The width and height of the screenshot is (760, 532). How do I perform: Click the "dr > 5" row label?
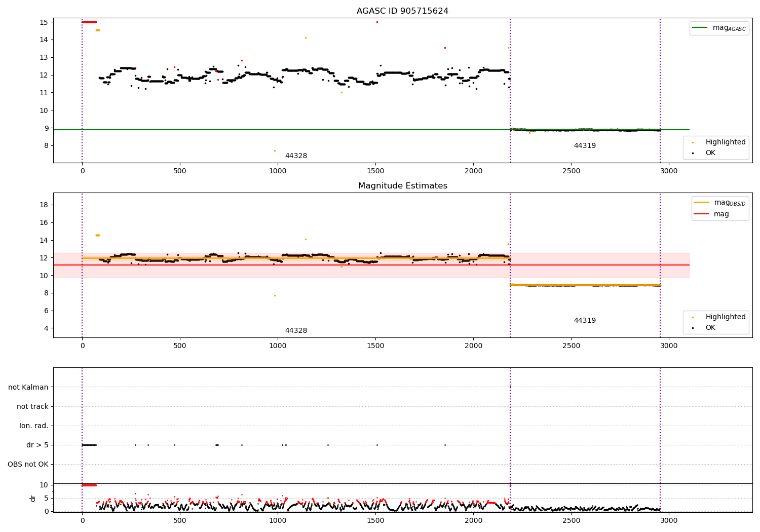coord(37,445)
